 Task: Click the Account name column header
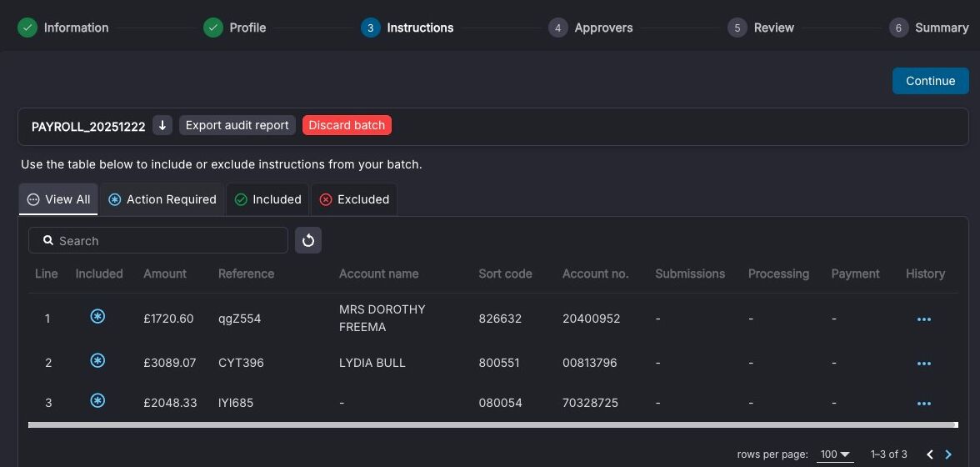[x=378, y=274]
